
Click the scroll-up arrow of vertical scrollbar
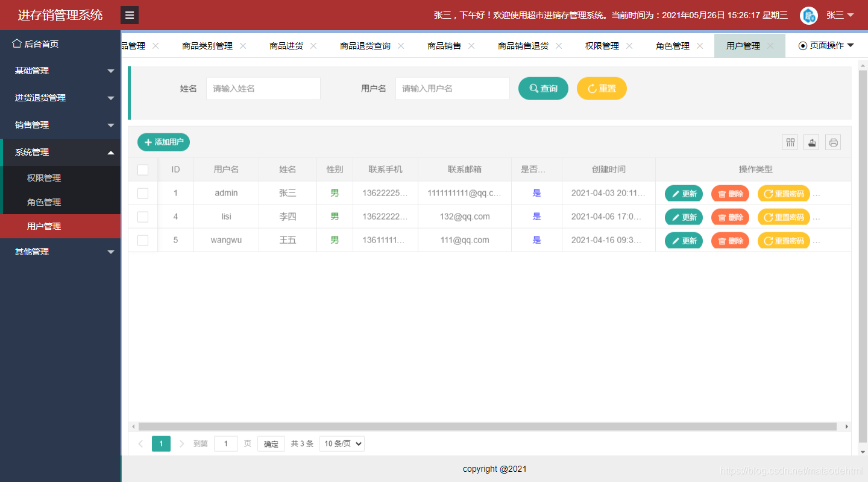pos(862,65)
